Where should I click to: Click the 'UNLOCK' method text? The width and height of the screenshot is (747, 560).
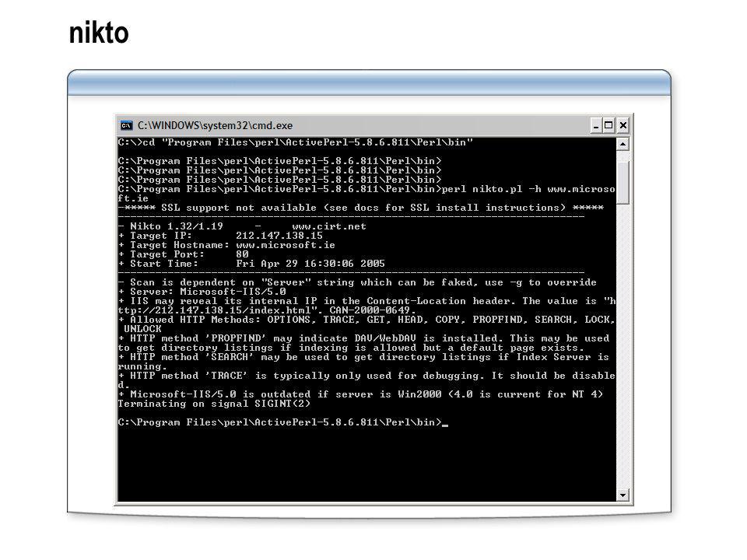point(143,329)
